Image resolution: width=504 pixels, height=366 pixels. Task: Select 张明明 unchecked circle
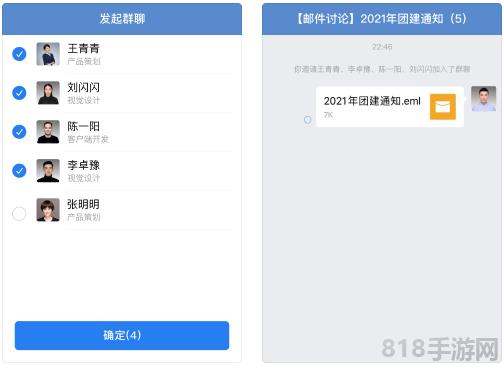19,214
